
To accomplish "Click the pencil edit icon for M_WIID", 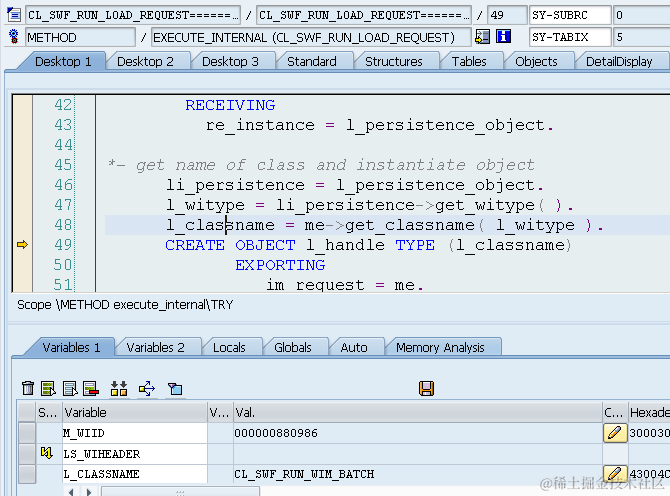I will 615,433.
